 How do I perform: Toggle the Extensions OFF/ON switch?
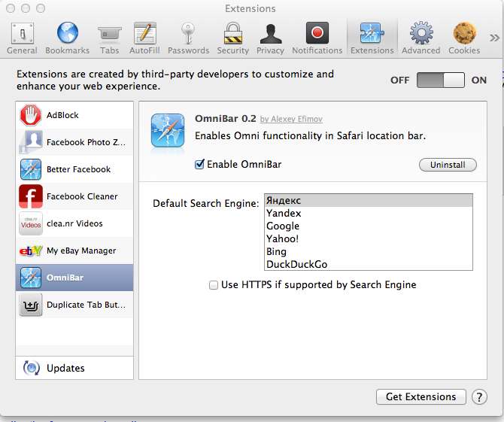tap(440, 80)
